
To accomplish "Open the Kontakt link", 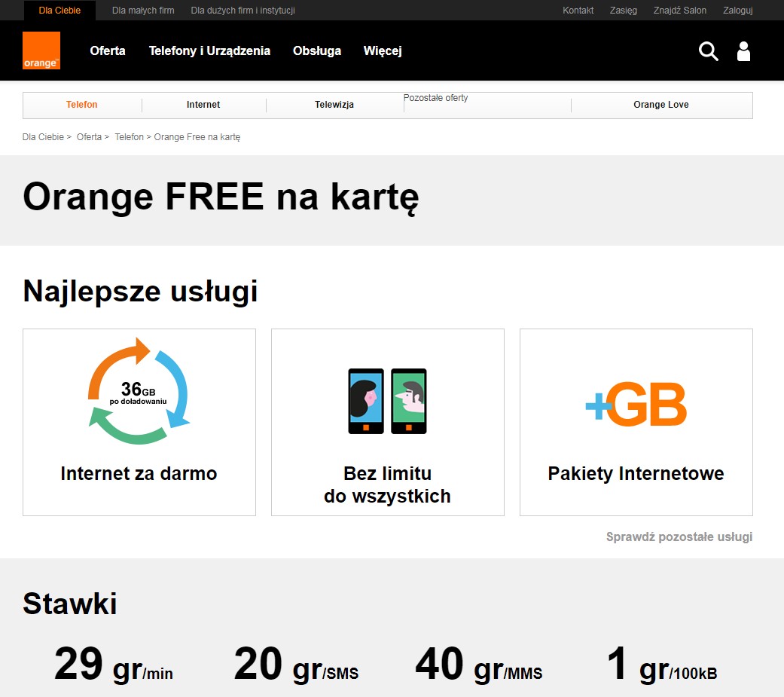I will (578, 10).
